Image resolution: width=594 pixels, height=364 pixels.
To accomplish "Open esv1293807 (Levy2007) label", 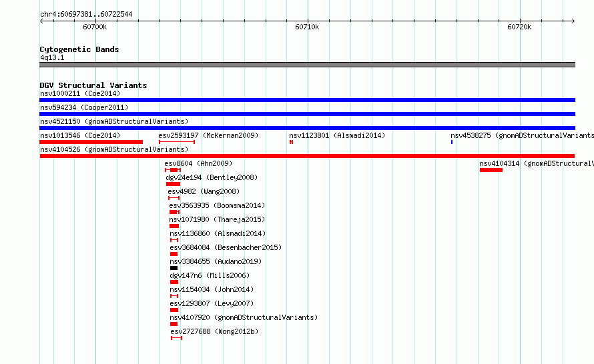I will tap(212, 303).
